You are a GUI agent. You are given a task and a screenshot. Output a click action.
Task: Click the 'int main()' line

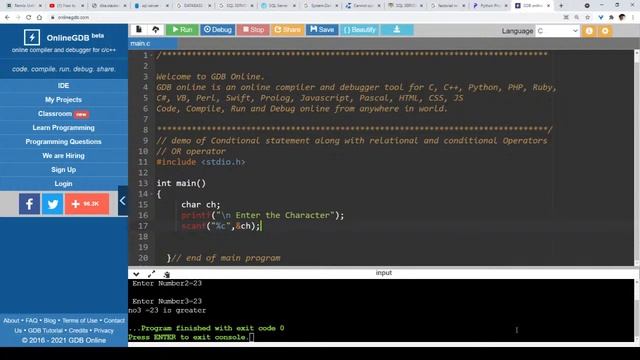pos(181,184)
